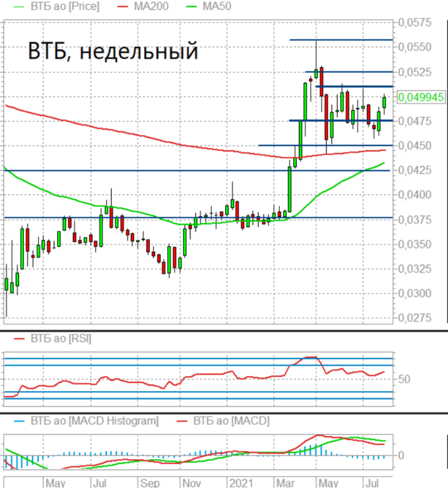Click the MA50 legend label
448x488 pixels.
(x=217, y=6)
